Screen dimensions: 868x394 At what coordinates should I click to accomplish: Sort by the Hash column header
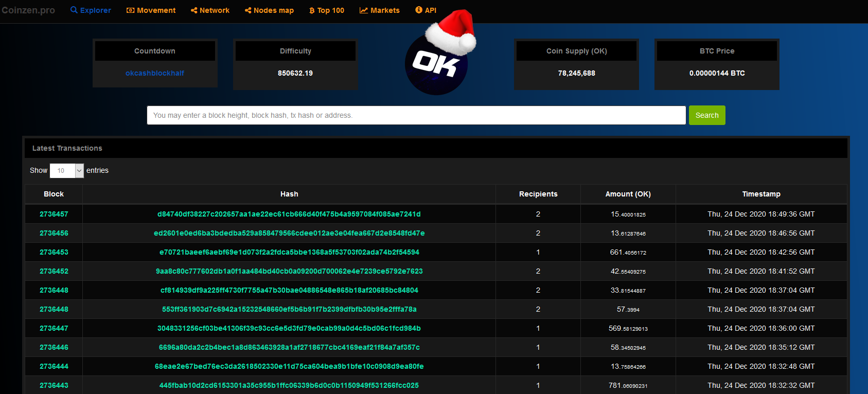(289, 194)
